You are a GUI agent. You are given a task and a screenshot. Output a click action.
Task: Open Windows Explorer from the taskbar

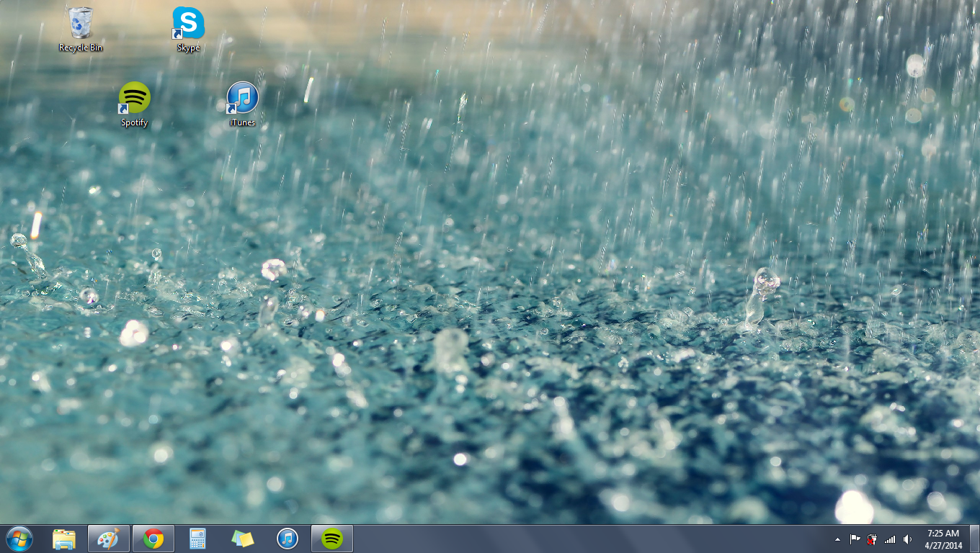[x=64, y=539]
